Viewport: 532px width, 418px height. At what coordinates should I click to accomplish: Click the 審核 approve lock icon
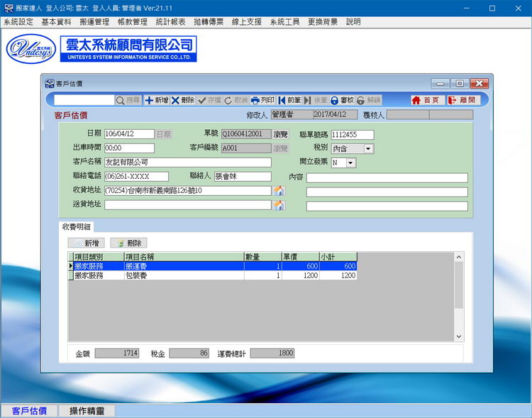pos(342,101)
